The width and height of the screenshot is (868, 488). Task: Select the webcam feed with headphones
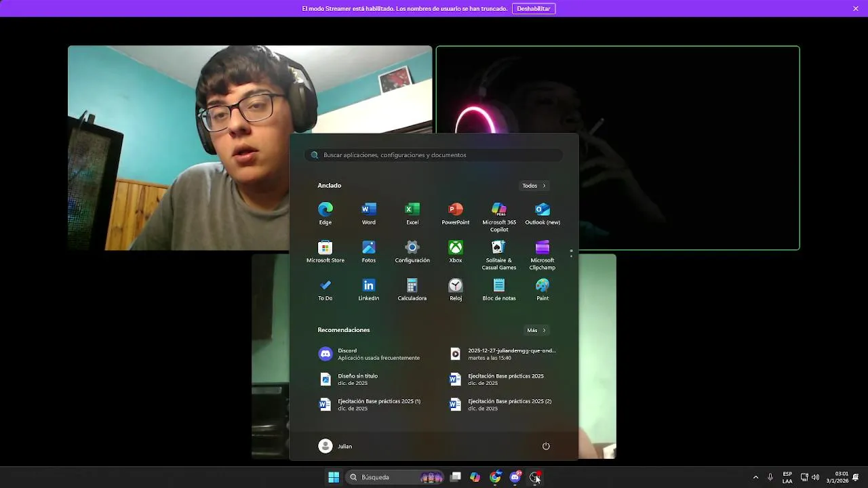250,148
